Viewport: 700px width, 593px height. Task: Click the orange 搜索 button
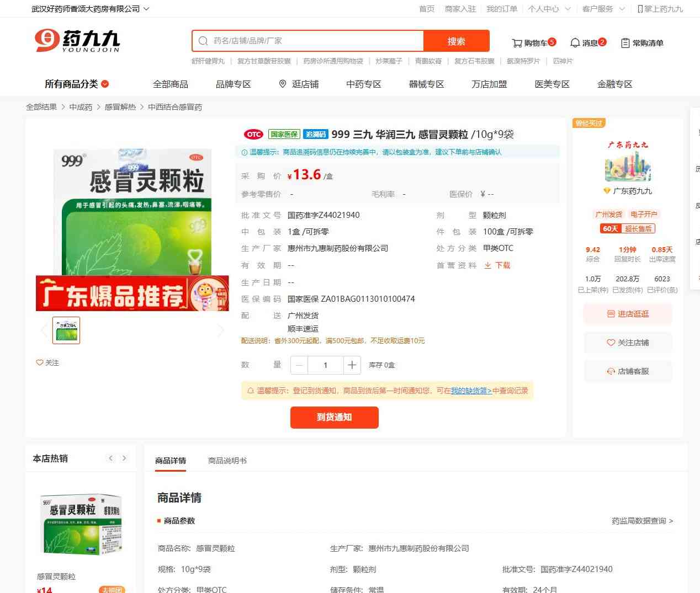click(x=456, y=41)
